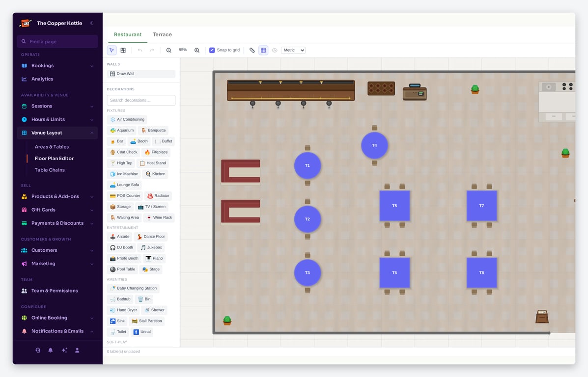Select the Banquette fixture
The image size is (588, 377).
click(153, 131)
